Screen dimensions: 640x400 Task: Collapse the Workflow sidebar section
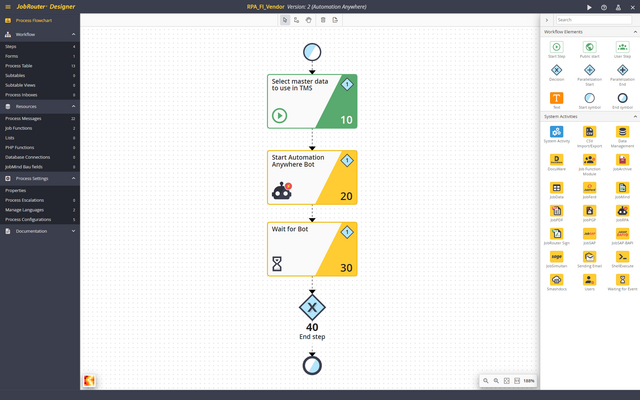[x=73, y=34]
